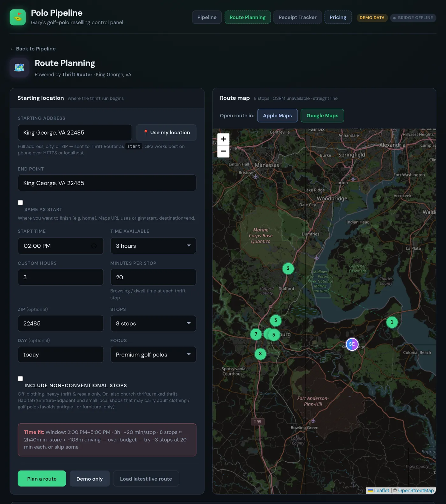The height and width of the screenshot is (504, 446).
Task: Enable Same As Start checkbox
Action: pos(20,203)
